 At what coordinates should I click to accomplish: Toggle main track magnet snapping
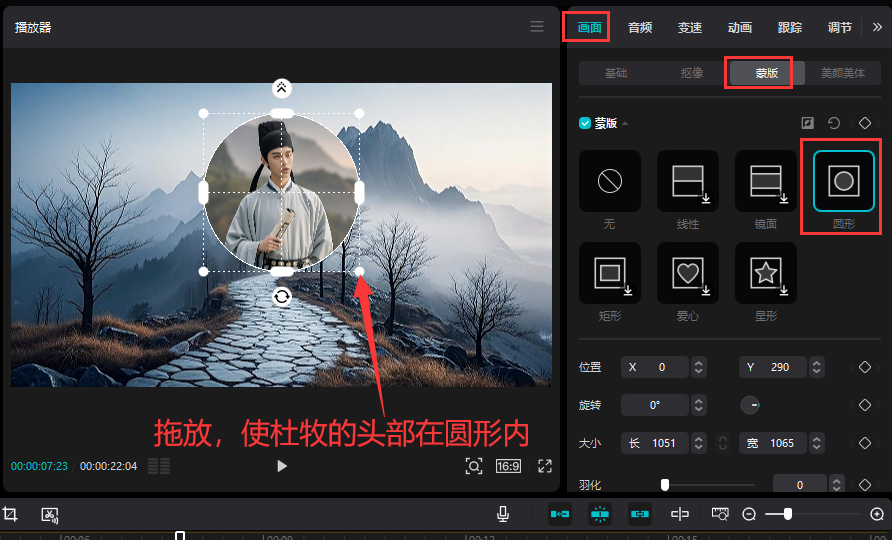[x=560, y=514]
